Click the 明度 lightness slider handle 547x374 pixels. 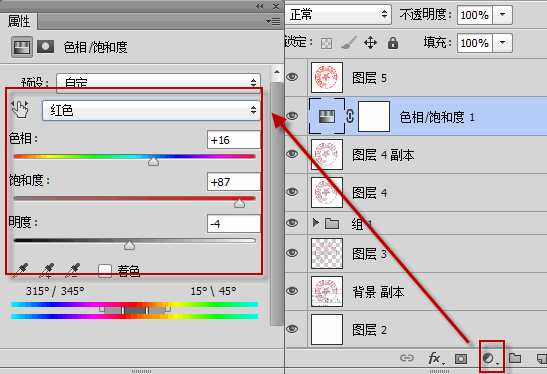click(x=129, y=245)
